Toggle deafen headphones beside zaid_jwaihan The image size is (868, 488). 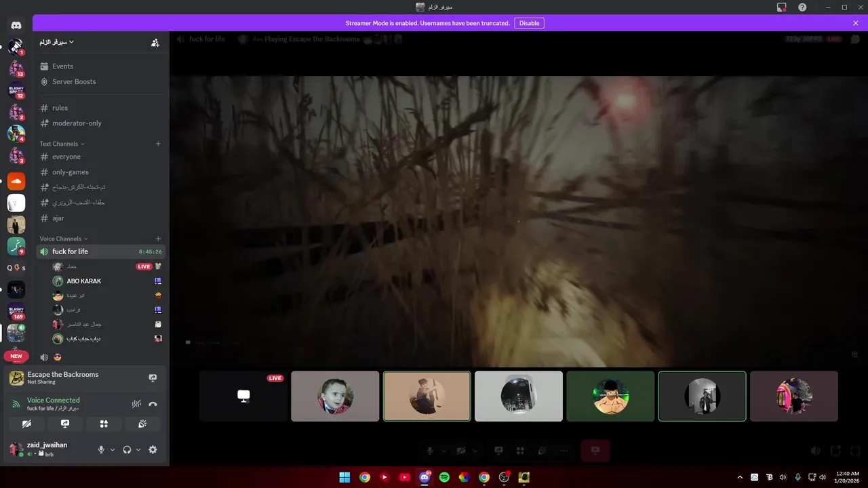127,449
